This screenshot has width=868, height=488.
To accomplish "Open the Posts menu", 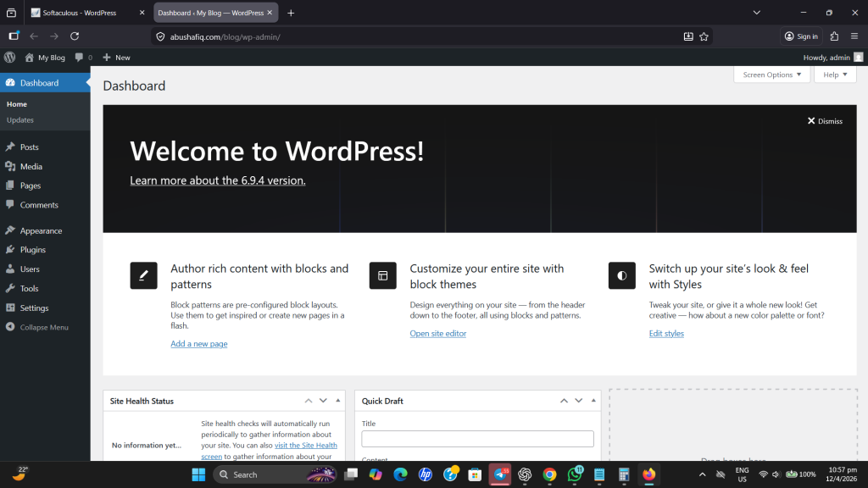I will [x=45, y=147].
